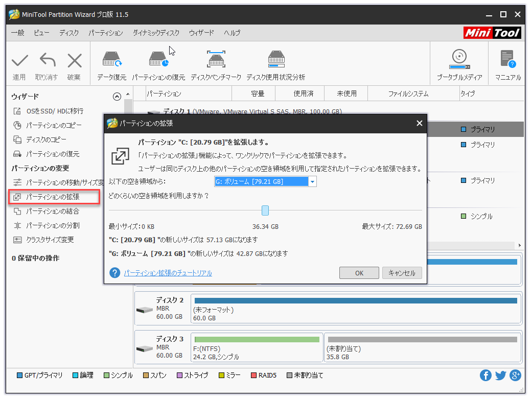The image size is (532, 398).
Task: Click the partition list horizontal scroll right arrow
Action: [x=520, y=245]
